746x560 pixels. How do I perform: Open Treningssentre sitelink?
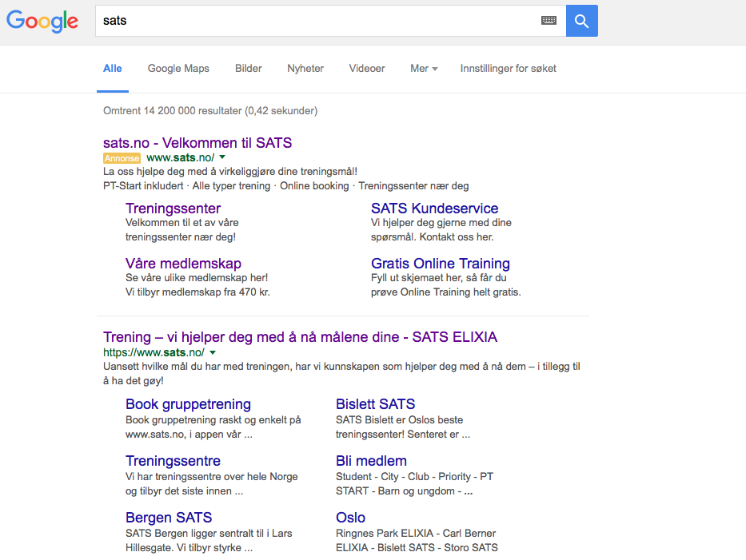[x=174, y=461]
